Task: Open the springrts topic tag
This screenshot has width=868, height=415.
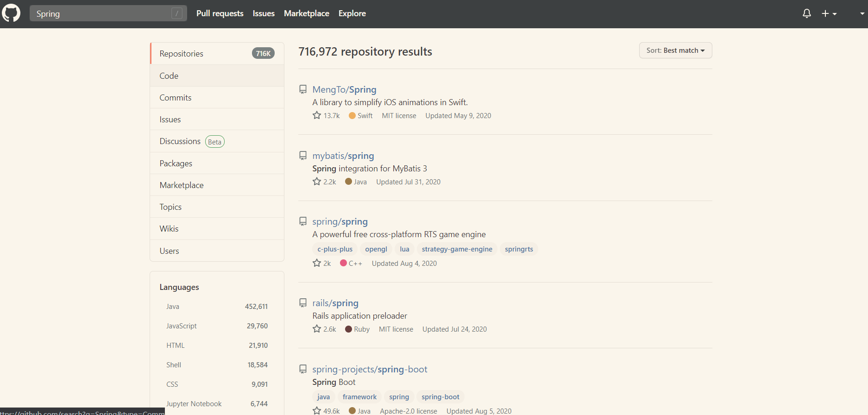Action: click(x=519, y=249)
